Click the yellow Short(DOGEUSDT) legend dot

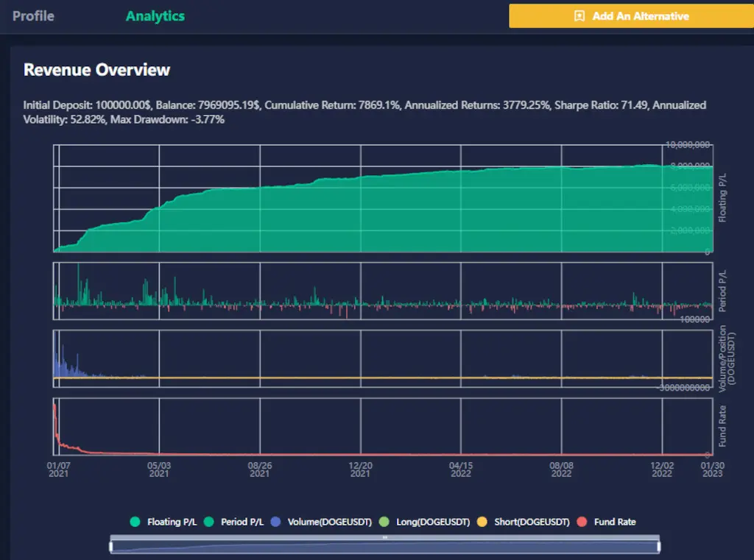[x=481, y=522]
